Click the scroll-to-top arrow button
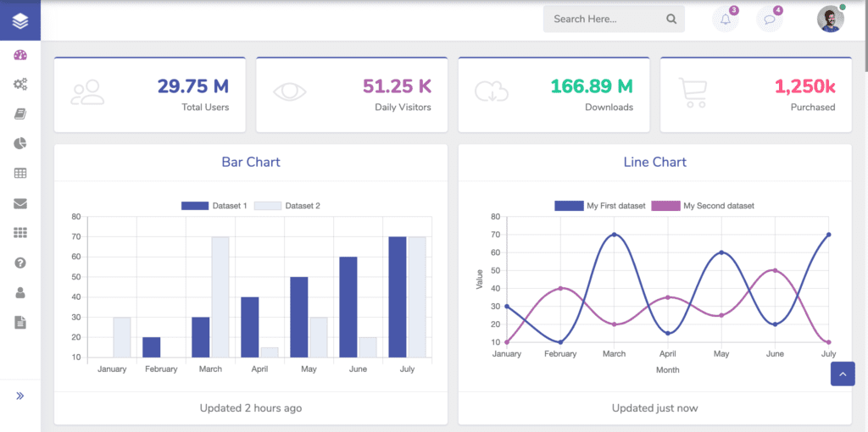 [x=843, y=374]
